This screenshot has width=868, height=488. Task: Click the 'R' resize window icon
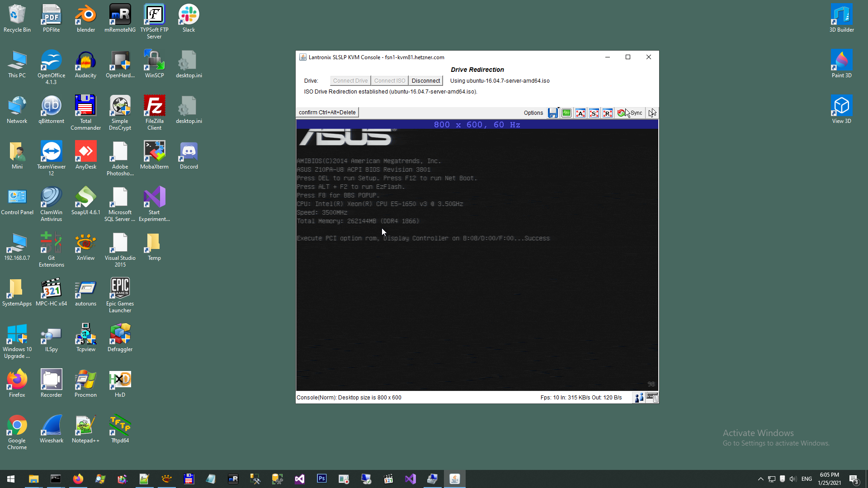pyautogui.click(x=608, y=113)
